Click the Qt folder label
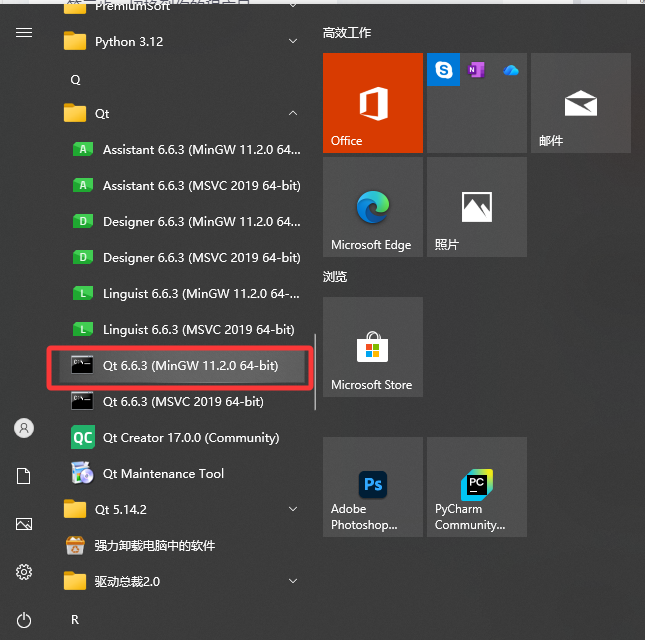The height and width of the screenshot is (640, 645). pyautogui.click(x=102, y=114)
